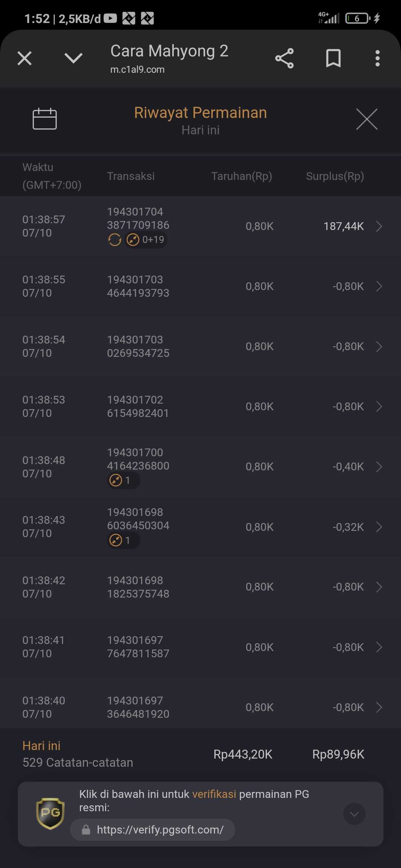Tap the free spin 0+19 badge

146,240
